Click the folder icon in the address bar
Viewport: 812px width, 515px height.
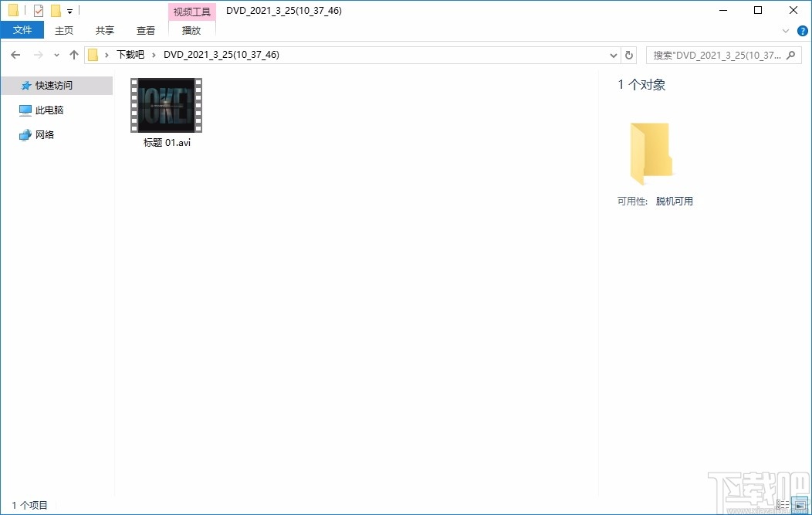[x=92, y=55]
